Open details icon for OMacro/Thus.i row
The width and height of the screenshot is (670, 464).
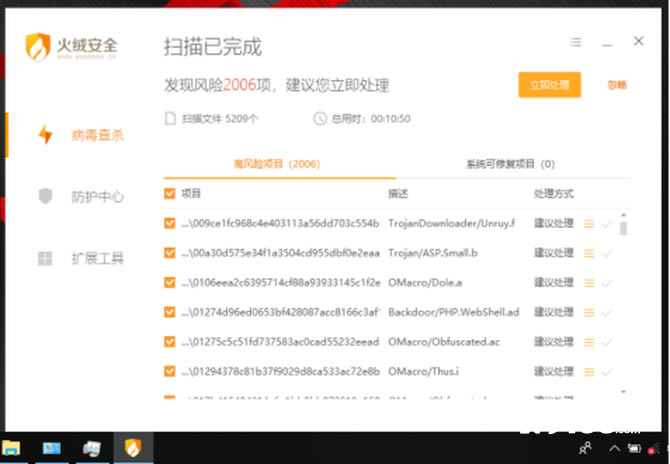[589, 372]
